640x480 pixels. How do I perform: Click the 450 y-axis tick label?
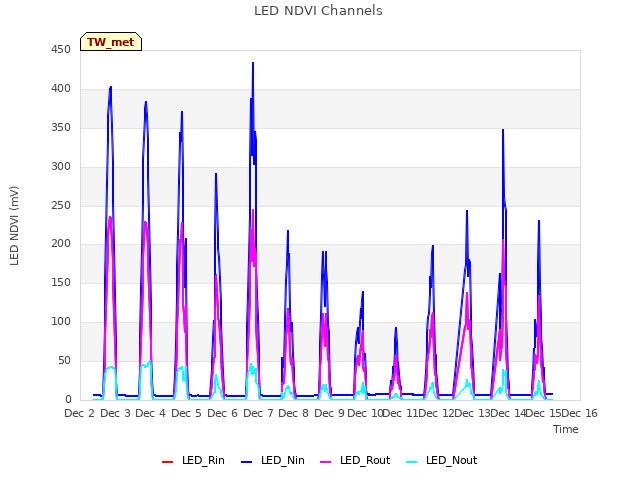tap(61, 50)
